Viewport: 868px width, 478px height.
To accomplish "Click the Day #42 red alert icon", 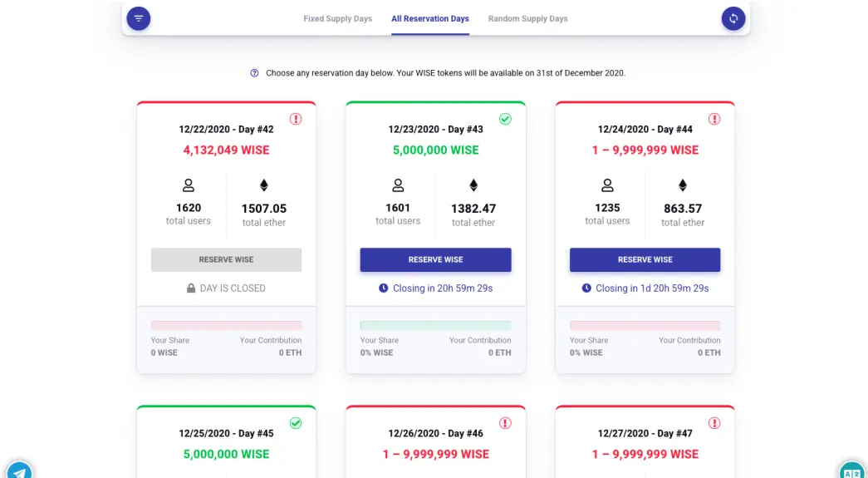I will (296, 119).
